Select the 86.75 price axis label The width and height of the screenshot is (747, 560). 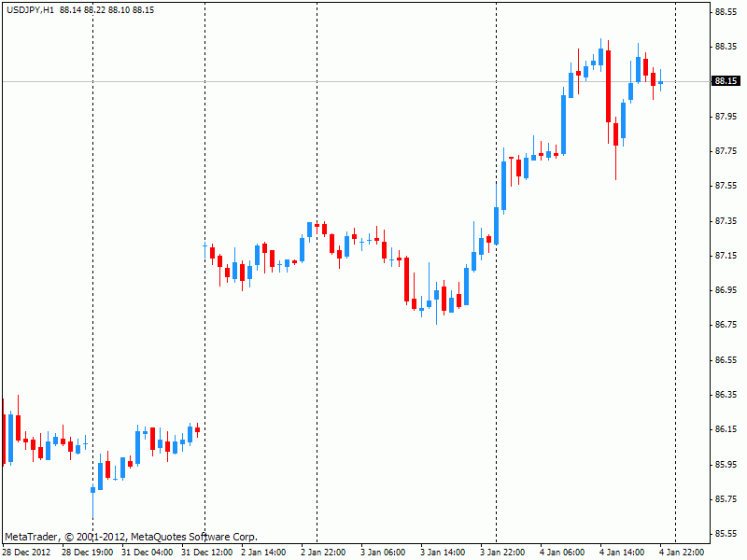point(726,325)
